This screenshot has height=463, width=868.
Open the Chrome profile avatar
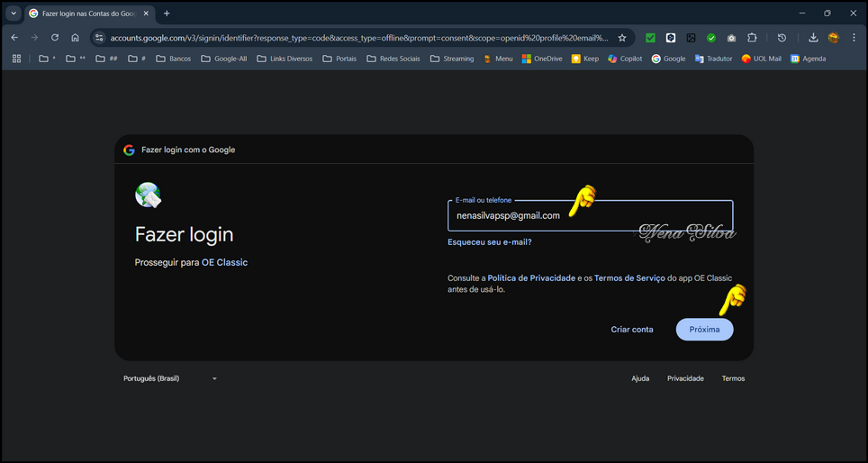click(x=833, y=38)
